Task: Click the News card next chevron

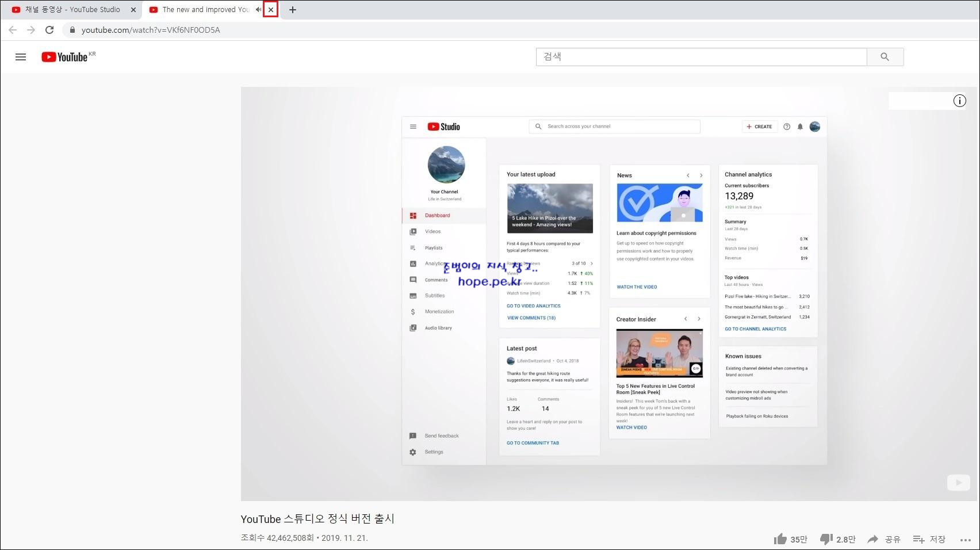Action: tap(701, 175)
